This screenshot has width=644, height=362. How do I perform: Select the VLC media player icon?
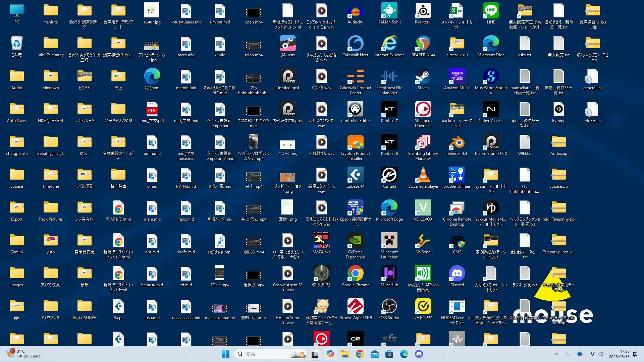(x=423, y=176)
